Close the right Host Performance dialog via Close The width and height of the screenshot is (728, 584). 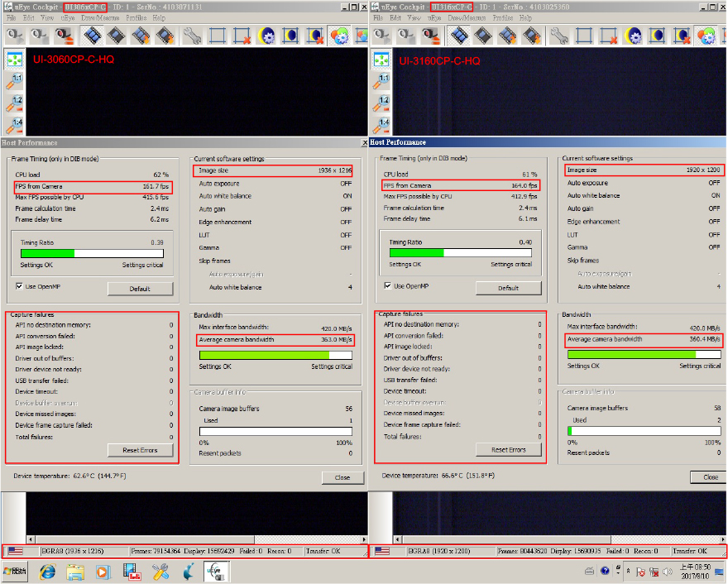(x=711, y=477)
